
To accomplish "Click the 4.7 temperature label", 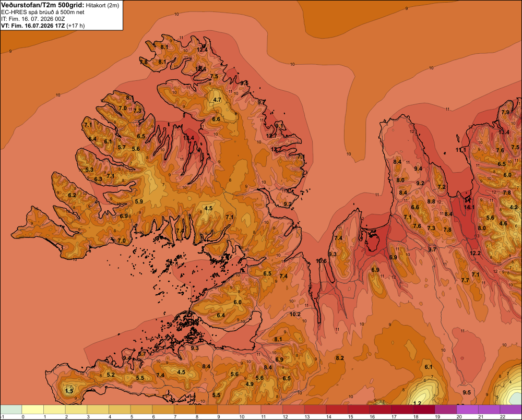I will click(x=217, y=100).
